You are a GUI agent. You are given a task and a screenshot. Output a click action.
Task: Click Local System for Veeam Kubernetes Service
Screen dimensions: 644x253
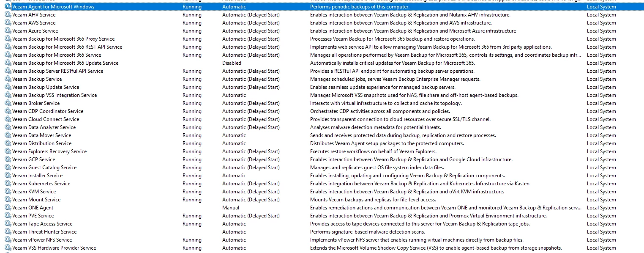[601, 184]
